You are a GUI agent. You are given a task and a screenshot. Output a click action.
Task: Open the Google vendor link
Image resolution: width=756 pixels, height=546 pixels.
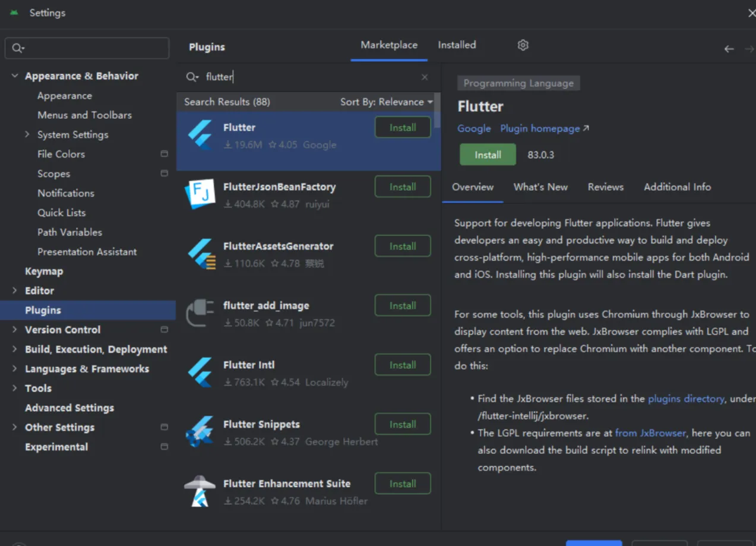click(x=474, y=128)
